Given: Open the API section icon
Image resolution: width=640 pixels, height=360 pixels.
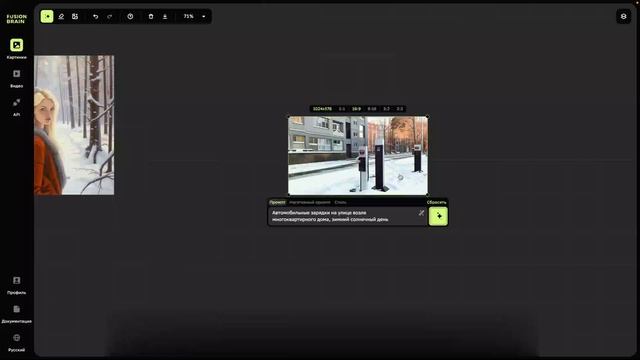Looking at the screenshot, I should 16,102.
